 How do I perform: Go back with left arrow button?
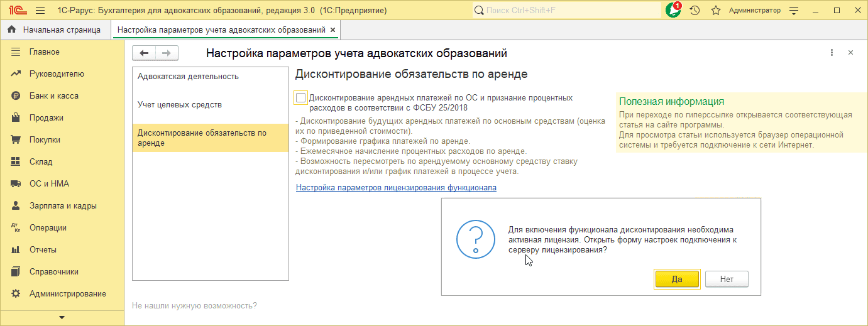point(144,53)
